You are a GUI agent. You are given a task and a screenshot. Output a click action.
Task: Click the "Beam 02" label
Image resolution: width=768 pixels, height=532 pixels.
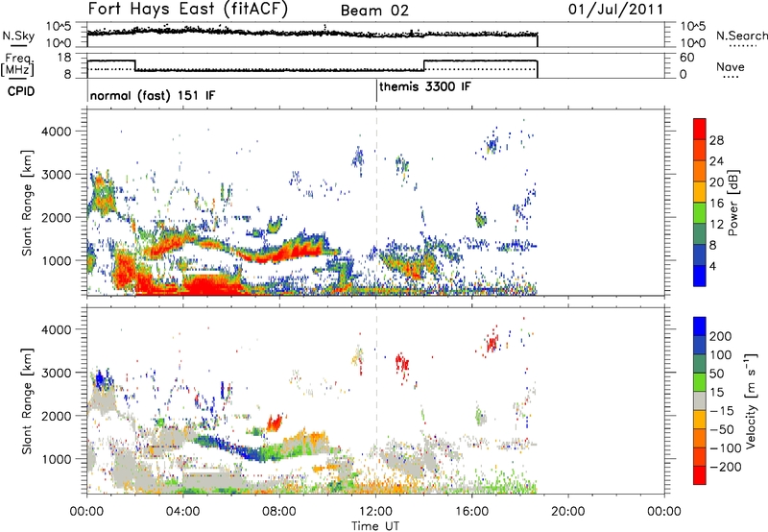pyautogui.click(x=374, y=11)
